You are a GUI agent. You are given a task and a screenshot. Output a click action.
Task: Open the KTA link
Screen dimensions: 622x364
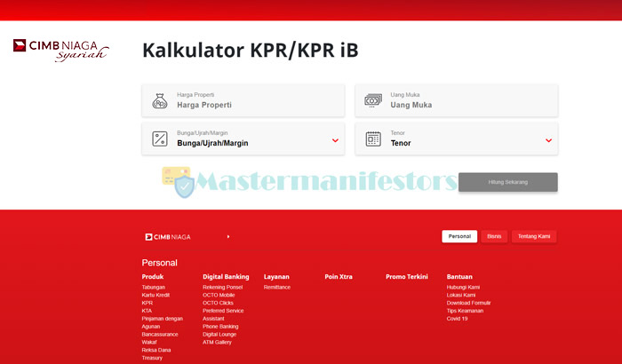click(x=147, y=311)
